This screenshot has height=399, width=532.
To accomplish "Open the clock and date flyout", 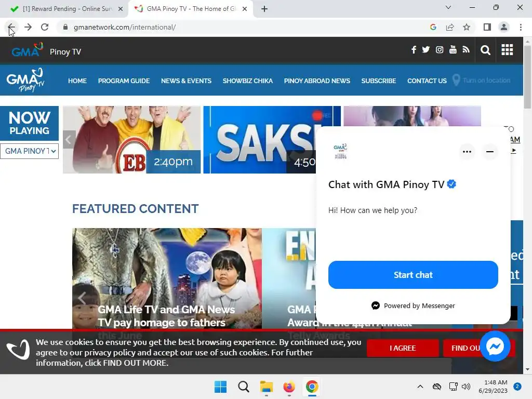I will point(493,387).
